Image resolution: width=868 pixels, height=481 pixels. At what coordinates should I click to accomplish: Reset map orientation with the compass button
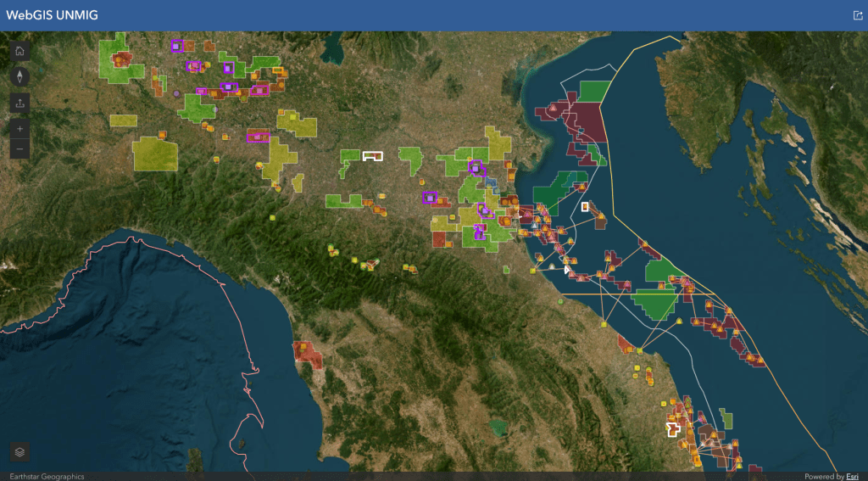[19, 76]
